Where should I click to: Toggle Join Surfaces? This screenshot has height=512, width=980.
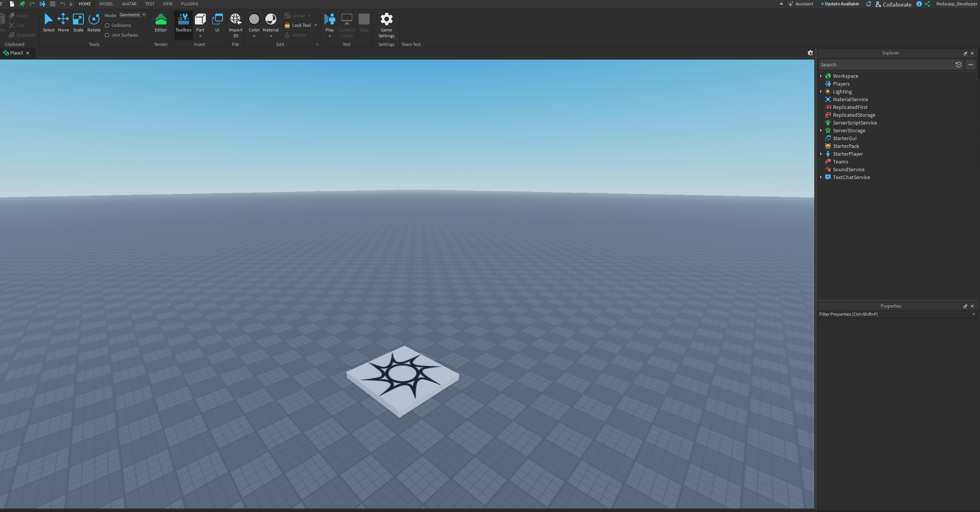(107, 35)
